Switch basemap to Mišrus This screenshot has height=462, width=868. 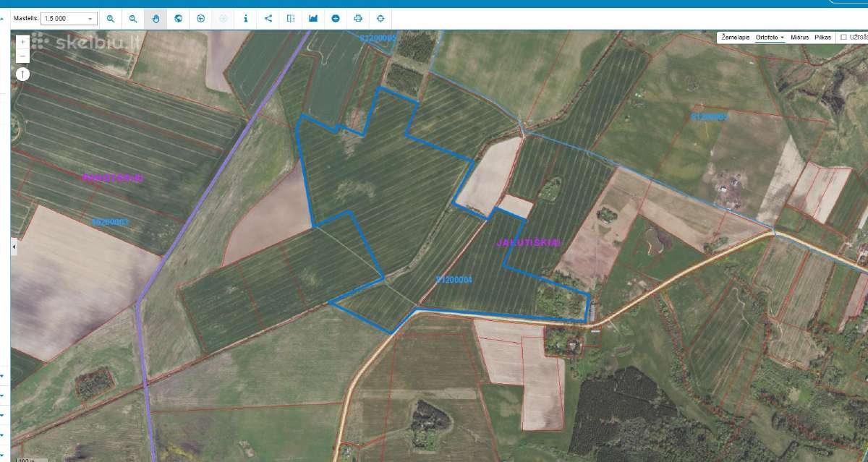[799, 37]
